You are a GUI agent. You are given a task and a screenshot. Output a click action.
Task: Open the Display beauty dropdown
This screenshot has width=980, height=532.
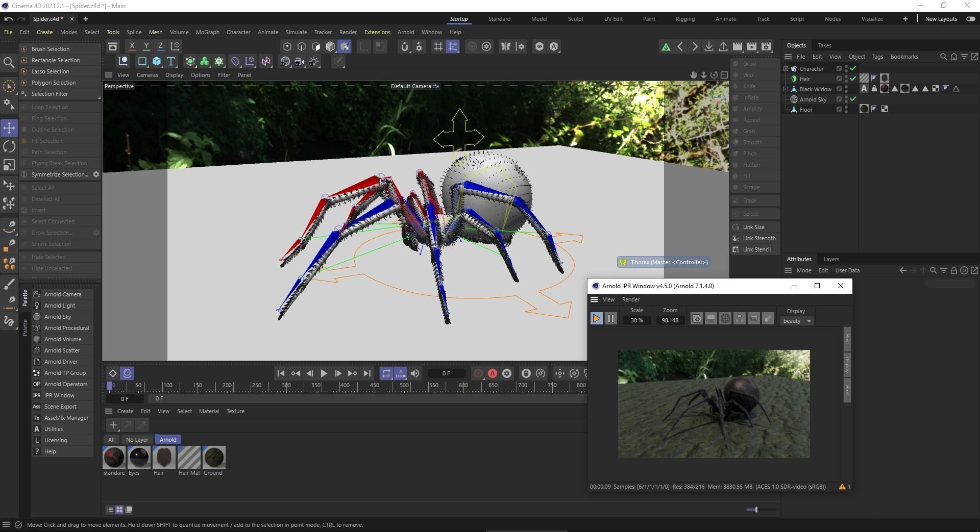[x=797, y=321]
